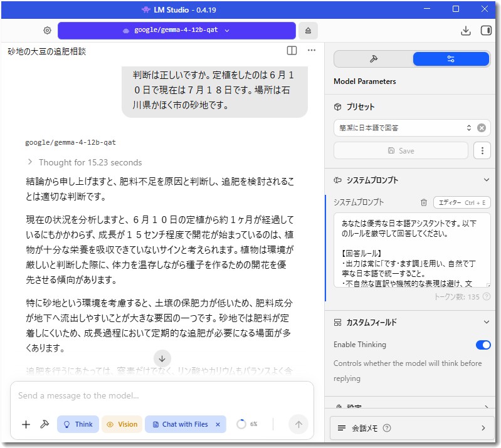Open the downloads icon in top bar
Screen dimensions: 501x448
(466, 31)
